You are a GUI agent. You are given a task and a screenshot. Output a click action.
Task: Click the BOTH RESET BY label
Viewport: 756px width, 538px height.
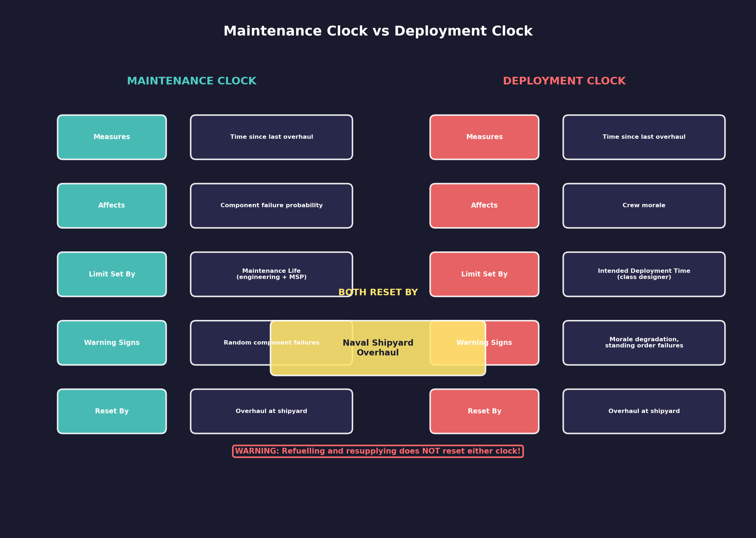(x=378, y=292)
